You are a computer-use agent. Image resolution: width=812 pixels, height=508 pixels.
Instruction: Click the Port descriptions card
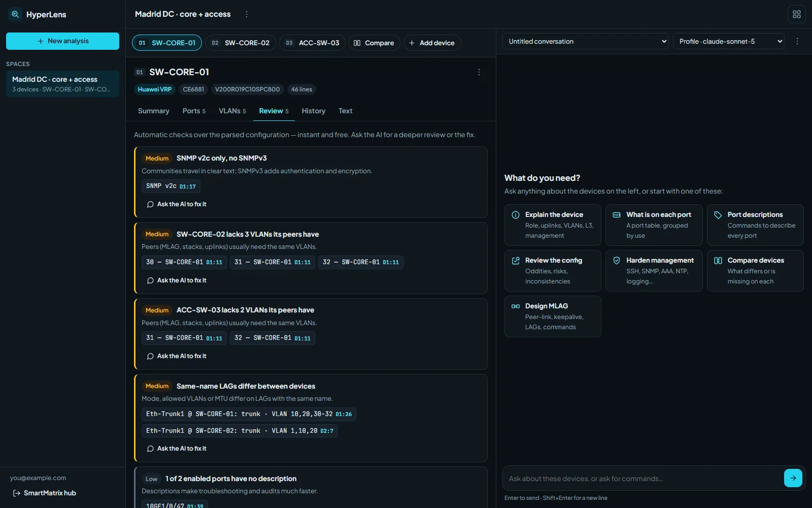755,225
